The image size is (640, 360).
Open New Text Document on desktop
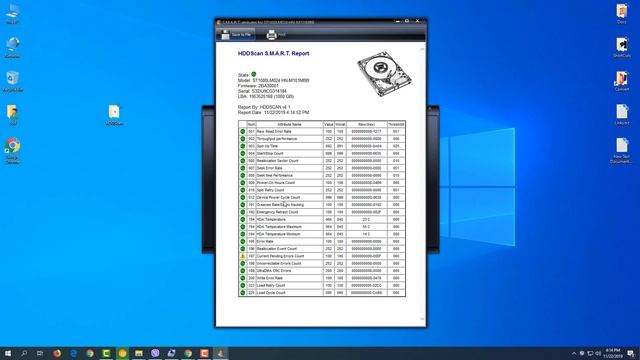[x=622, y=151]
